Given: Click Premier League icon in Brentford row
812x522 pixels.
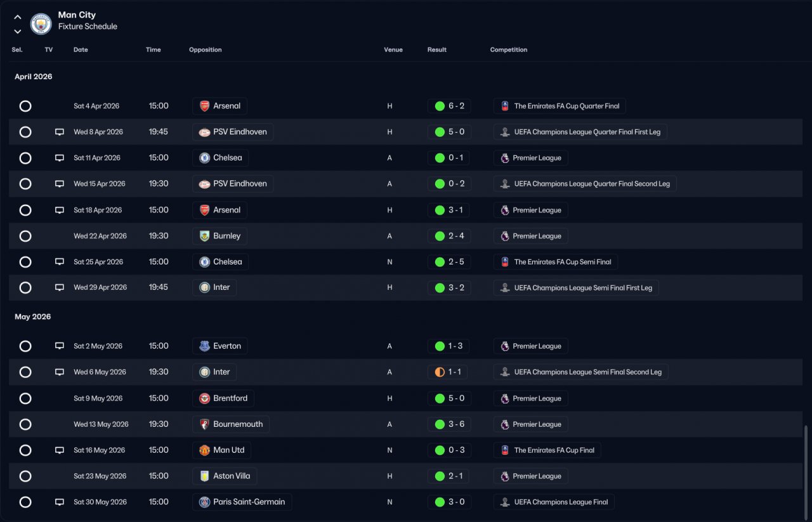Looking at the screenshot, I should (505, 398).
